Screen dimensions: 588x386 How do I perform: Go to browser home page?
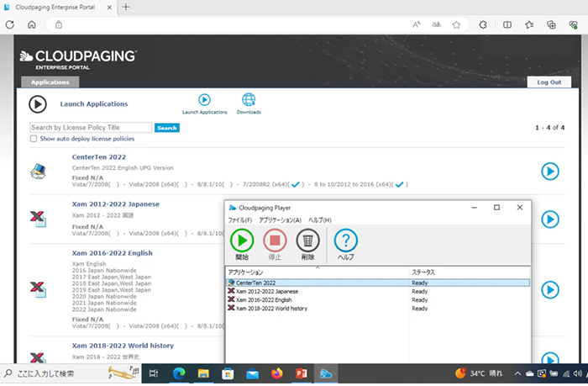point(32,24)
